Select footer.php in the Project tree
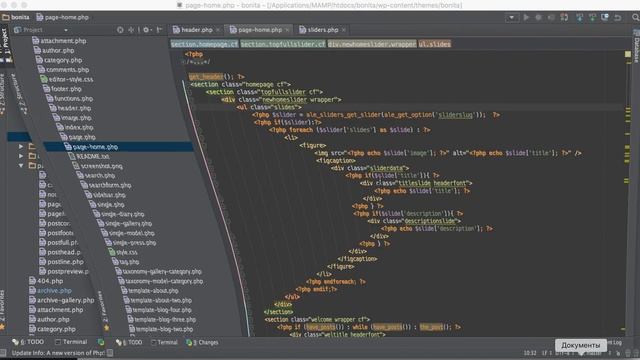Image resolution: width=640 pixels, height=360 pixels. pyautogui.click(x=62, y=89)
